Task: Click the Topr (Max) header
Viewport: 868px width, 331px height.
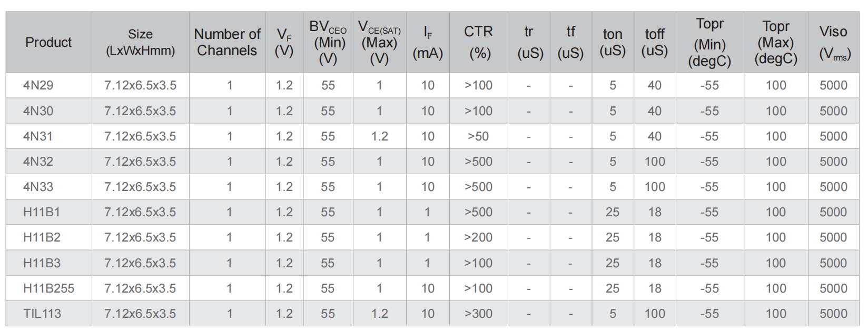Action: 776,42
